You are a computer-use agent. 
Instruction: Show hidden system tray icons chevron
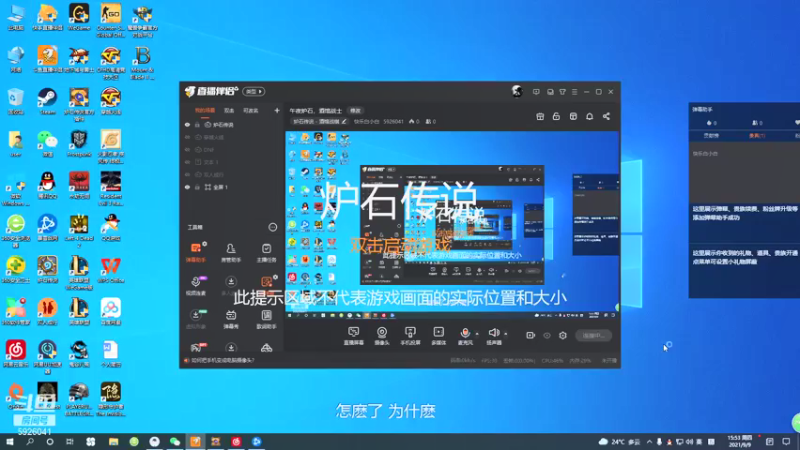click(649, 441)
